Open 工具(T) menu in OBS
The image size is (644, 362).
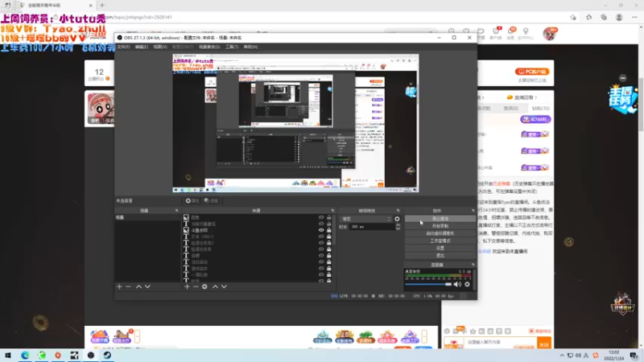[232, 47]
